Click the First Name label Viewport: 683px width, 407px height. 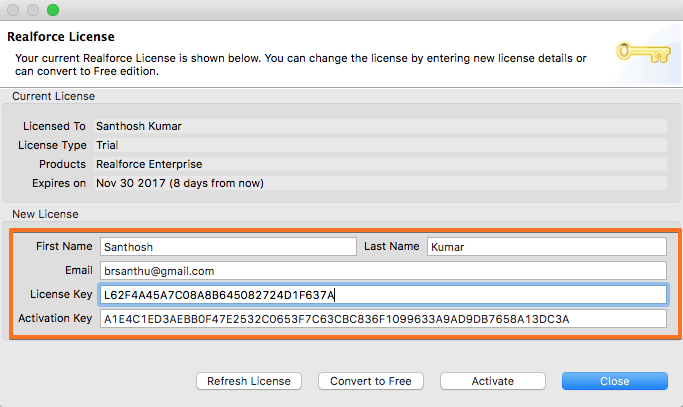tap(64, 246)
